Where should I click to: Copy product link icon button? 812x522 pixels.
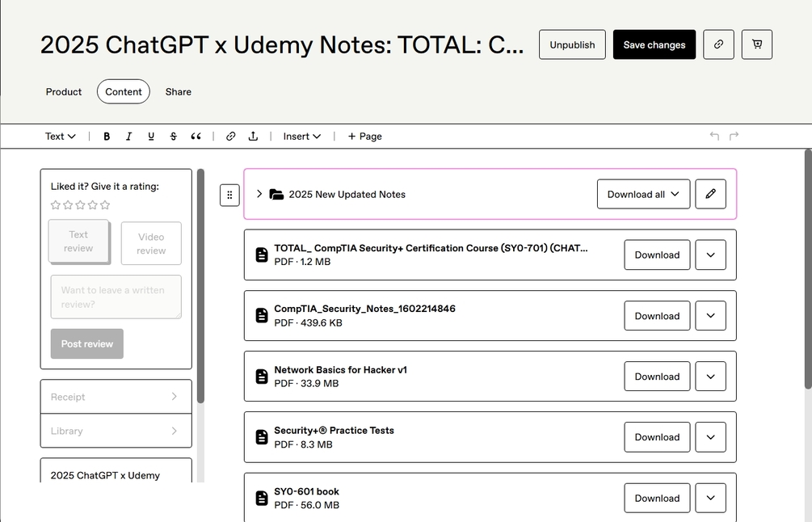click(718, 44)
